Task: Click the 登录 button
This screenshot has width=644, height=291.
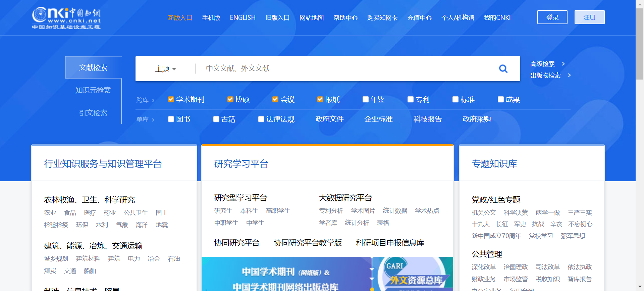Action: click(552, 17)
